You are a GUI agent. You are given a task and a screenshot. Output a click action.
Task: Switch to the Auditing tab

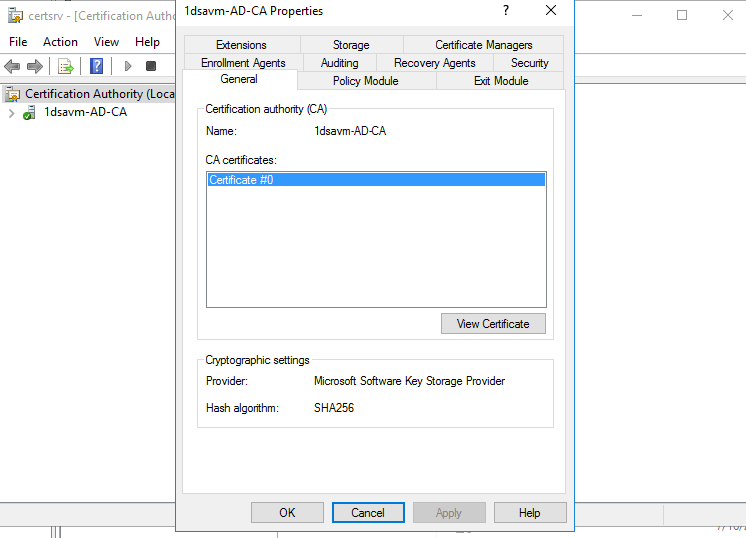click(339, 63)
